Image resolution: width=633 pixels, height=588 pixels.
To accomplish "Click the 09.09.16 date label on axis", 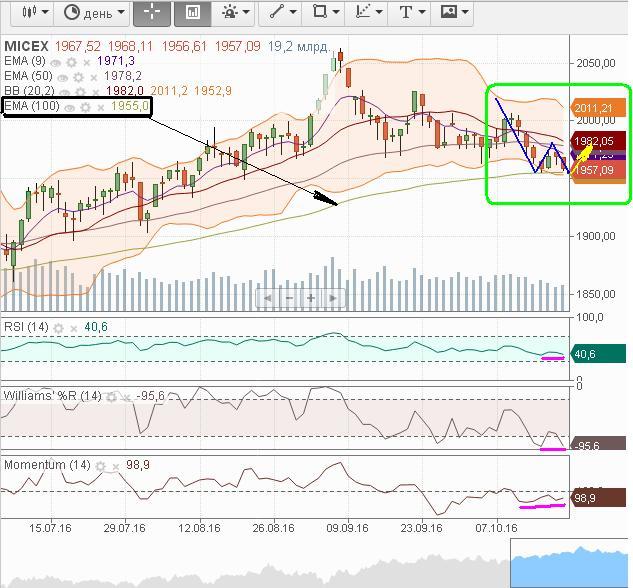I will click(x=348, y=528).
